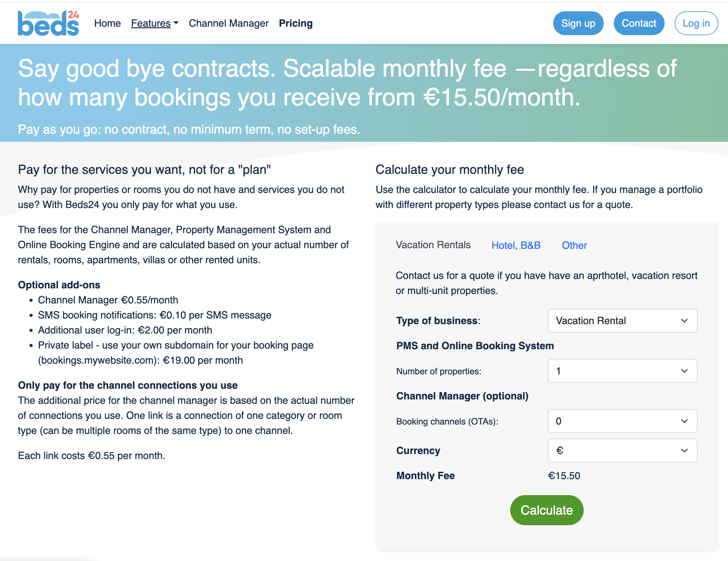Viewport: 728px width, 561px height.
Task: Expand the Booking channels (OTAs) dropdown
Action: [622, 421]
